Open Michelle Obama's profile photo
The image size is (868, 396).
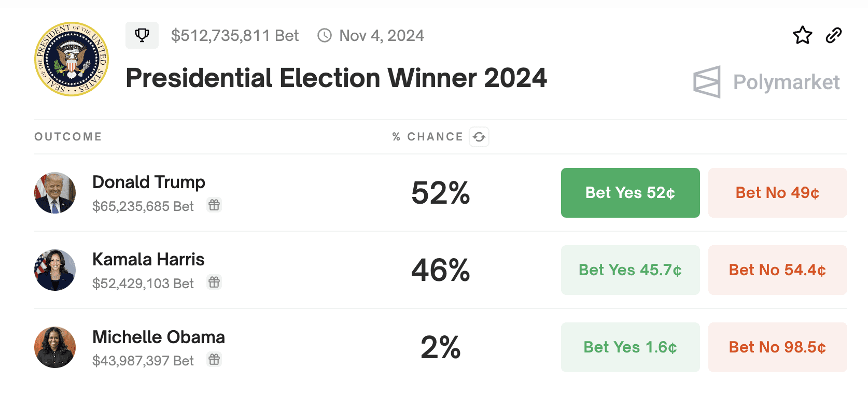pos(55,347)
